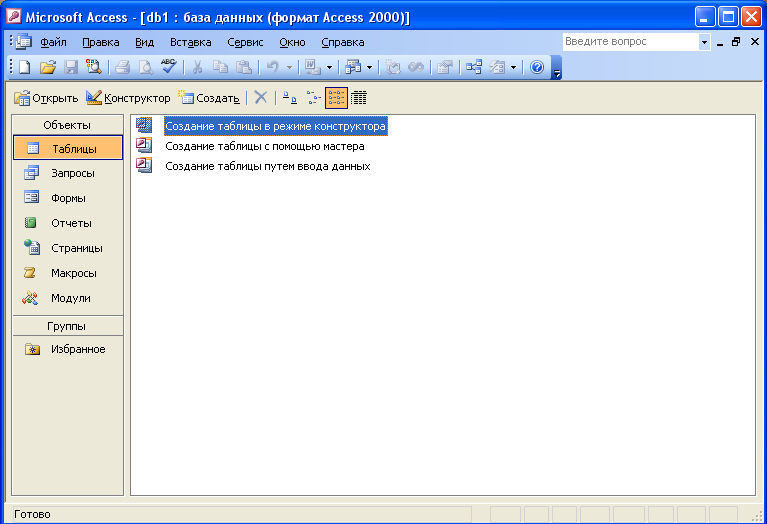Open Print Preview icon
The image size is (767, 524).
coord(146,67)
